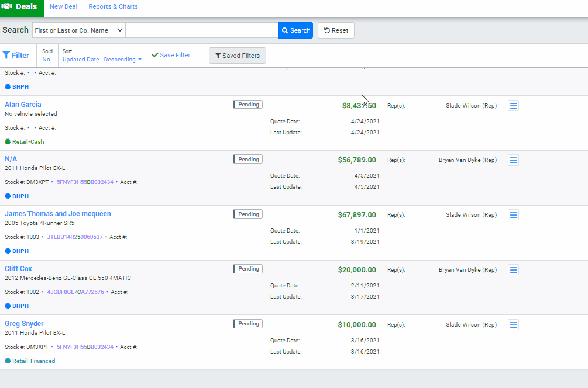Screen dimensions: 588x388
Task: Open menu icon for Greg Snyder row
Action: click(513, 325)
